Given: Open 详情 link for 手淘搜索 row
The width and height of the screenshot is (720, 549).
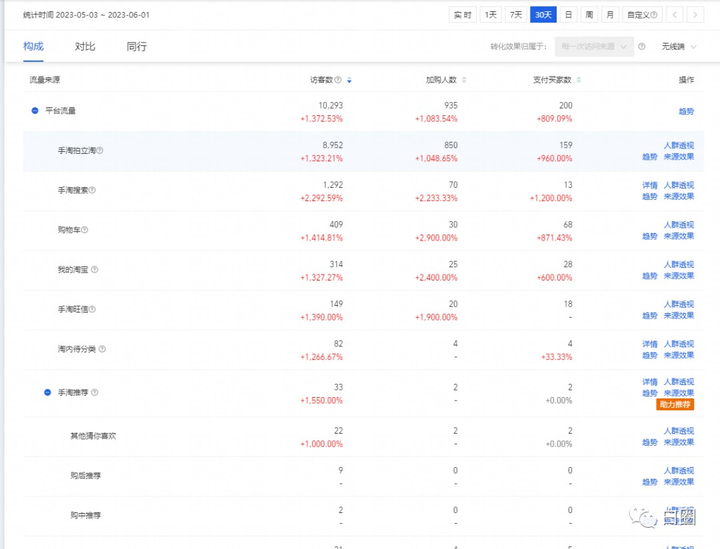Looking at the screenshot, I should click(649, 185).
